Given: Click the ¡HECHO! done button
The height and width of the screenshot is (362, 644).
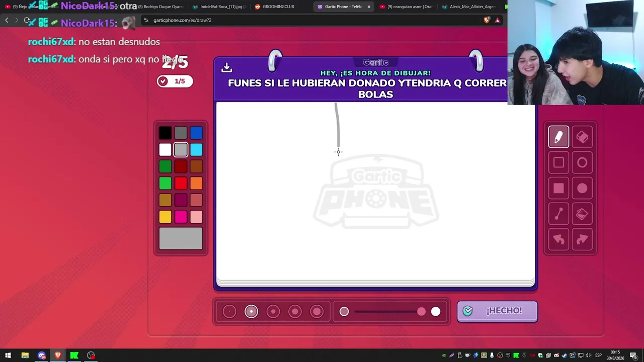Looking at the screenshot, I should [497, 311].
